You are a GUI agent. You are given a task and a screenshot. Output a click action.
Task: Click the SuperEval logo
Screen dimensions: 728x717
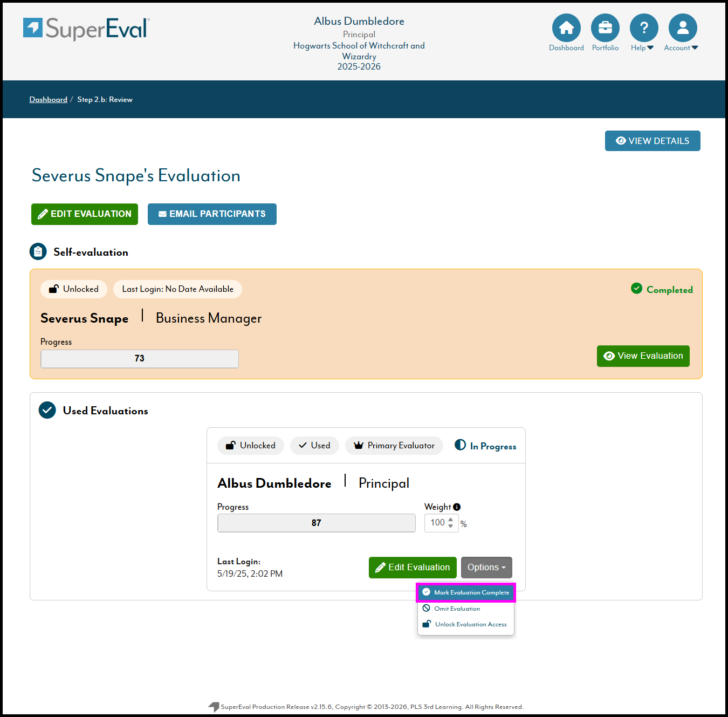[86, 29]
